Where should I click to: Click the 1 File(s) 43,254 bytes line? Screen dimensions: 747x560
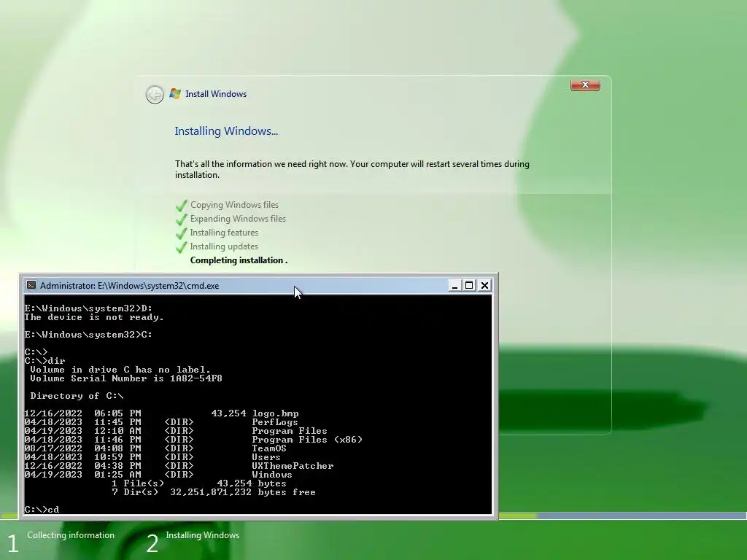click(199, 483)
